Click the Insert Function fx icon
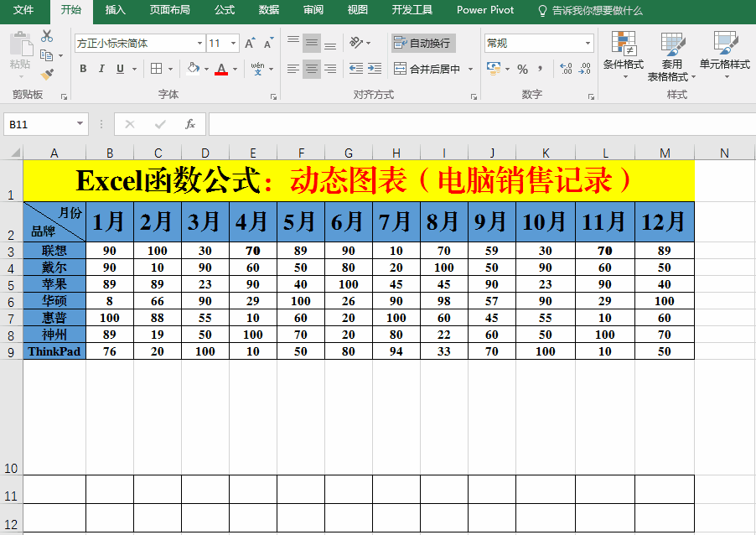Screen dimensions: 756x535 [190, 124]
